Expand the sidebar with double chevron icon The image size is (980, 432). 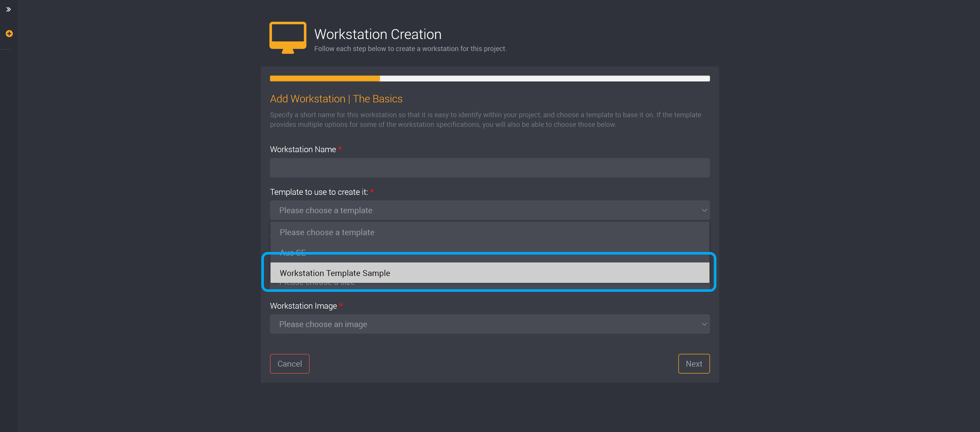pyautogui.click(x=8, y=9)
